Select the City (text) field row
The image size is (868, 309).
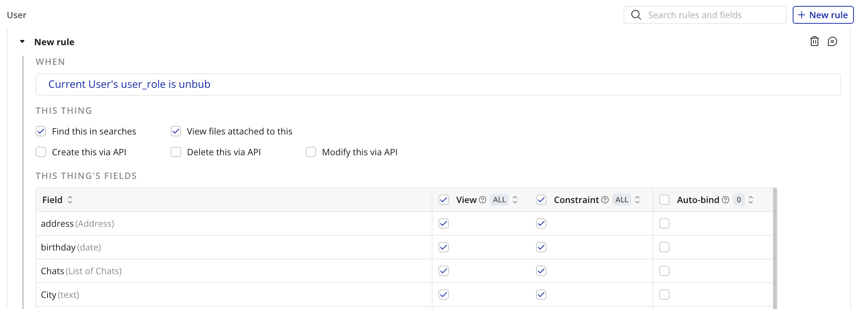pyautogui.click(x=404, y=295)
